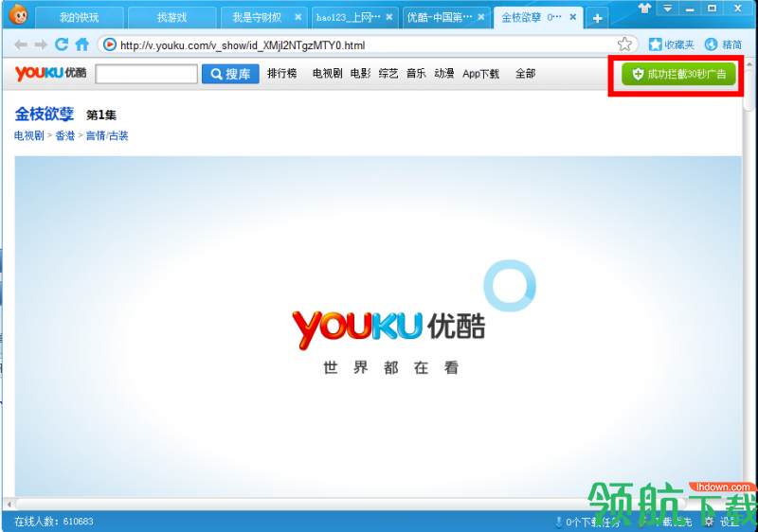Switch to 精简 simple mode
Screen dimensions: 758x532
click(723, 44)
